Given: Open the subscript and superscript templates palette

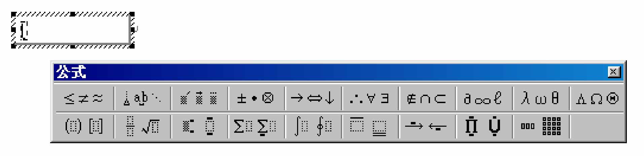Looking at the screenshot, I should pos(199,127).
